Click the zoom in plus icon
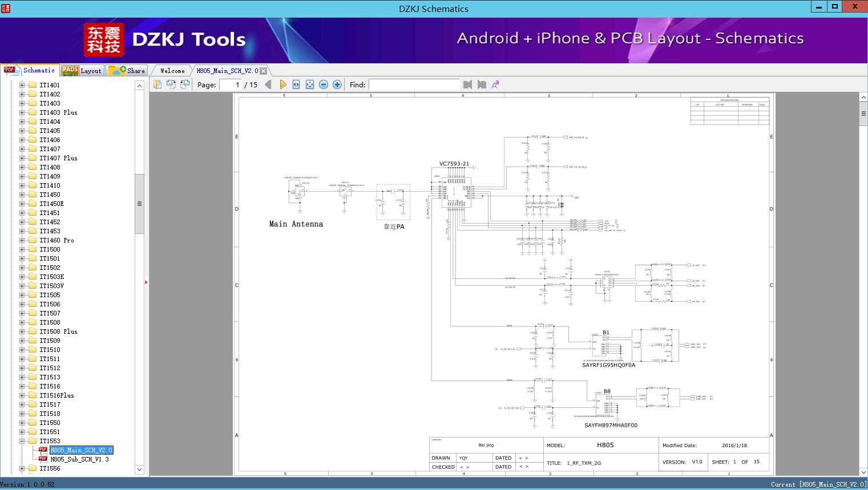Screen dimensions: 868x490 (x=337, y=84)
